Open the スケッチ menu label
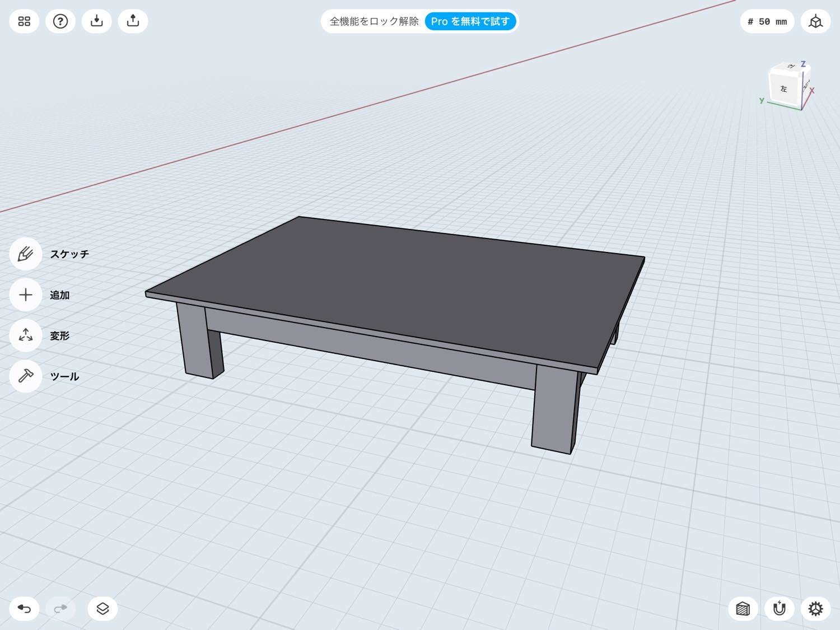The height and width of the screenshot is (630, 840). tap(69, 254)
